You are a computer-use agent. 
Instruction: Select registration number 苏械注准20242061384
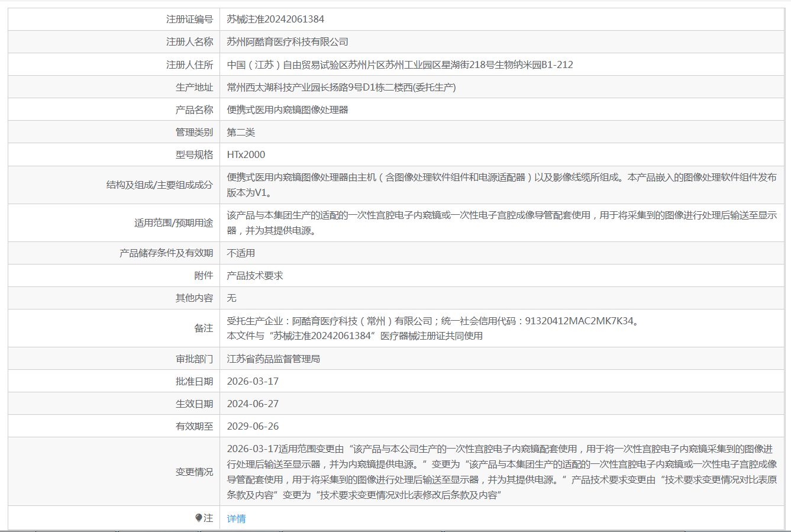tap(276, 19)
